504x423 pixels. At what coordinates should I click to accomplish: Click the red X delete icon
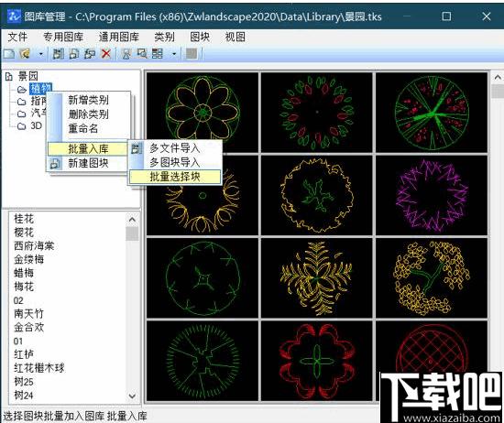pos(106,54)
